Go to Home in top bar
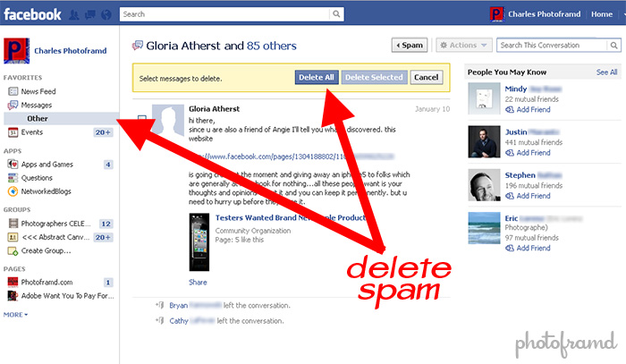Image resolution: width=626 pixels, height=364 pixels. 602,14
